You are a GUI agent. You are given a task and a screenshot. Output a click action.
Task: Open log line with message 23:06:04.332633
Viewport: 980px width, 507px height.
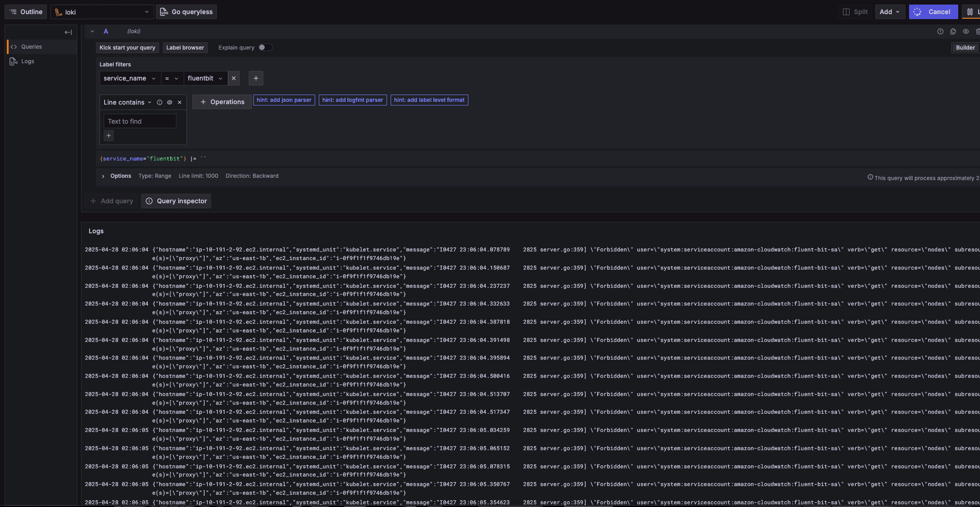pos(531,308)
